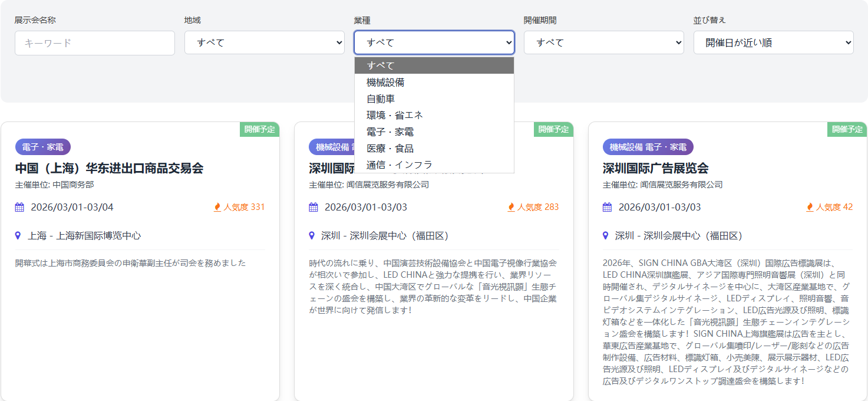
Task: Click calendar icon on 华东进出口商品交易会 card
Action: click(19, 207)
